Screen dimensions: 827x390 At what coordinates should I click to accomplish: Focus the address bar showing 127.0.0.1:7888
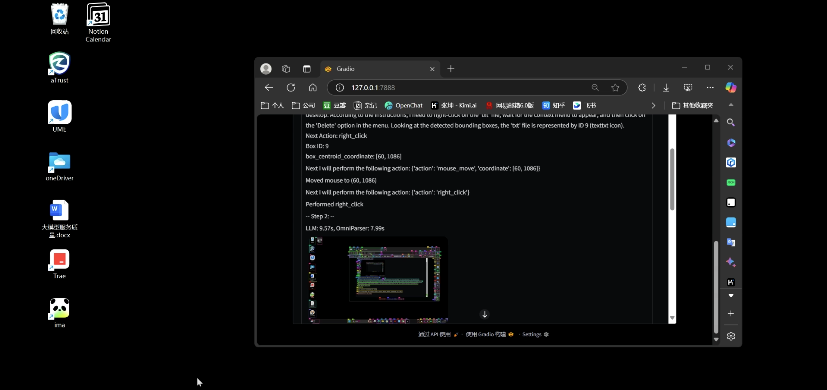(477, 88)
